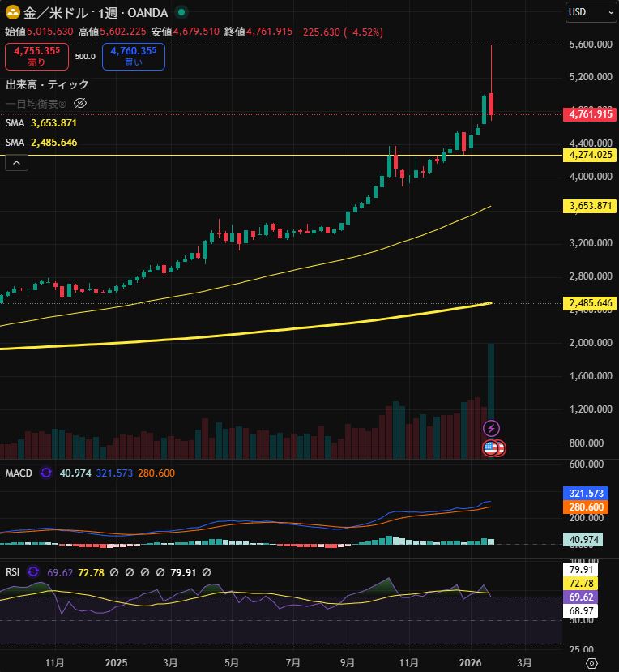Click the volume tick indicator label

(47, 84)
